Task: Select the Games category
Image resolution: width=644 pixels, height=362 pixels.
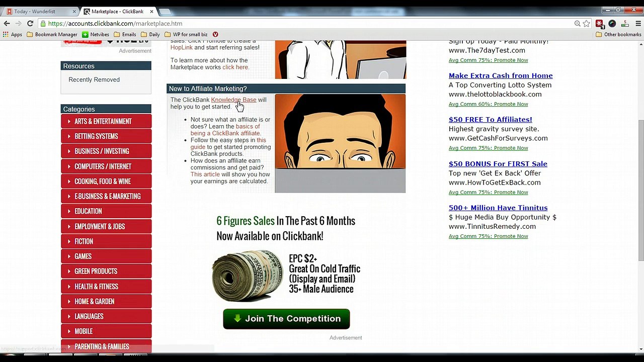Action: pyautogui.click(x=106, y=256)
